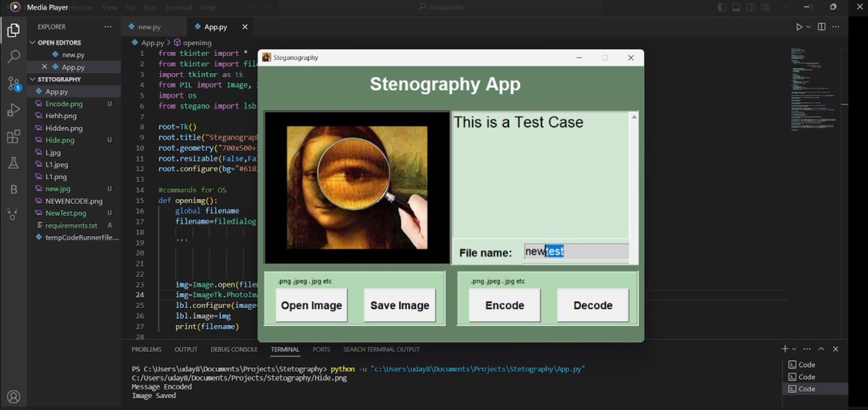
Task: Click the Mona Lisa preview image
Action: pos(357,187)
